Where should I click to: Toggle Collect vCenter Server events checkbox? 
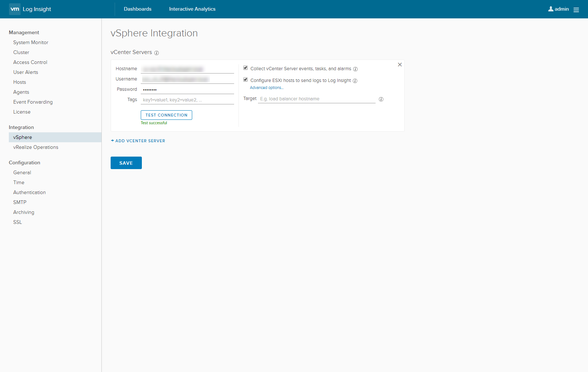(245, 68)
